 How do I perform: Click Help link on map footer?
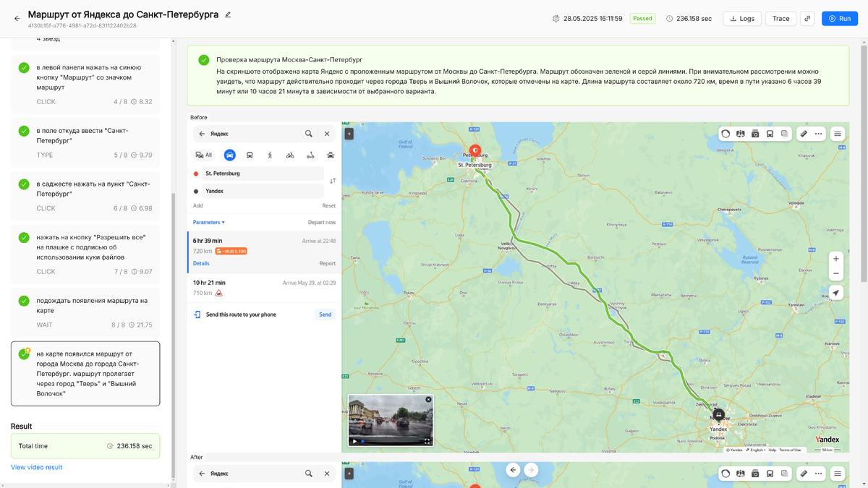(773, 450)
